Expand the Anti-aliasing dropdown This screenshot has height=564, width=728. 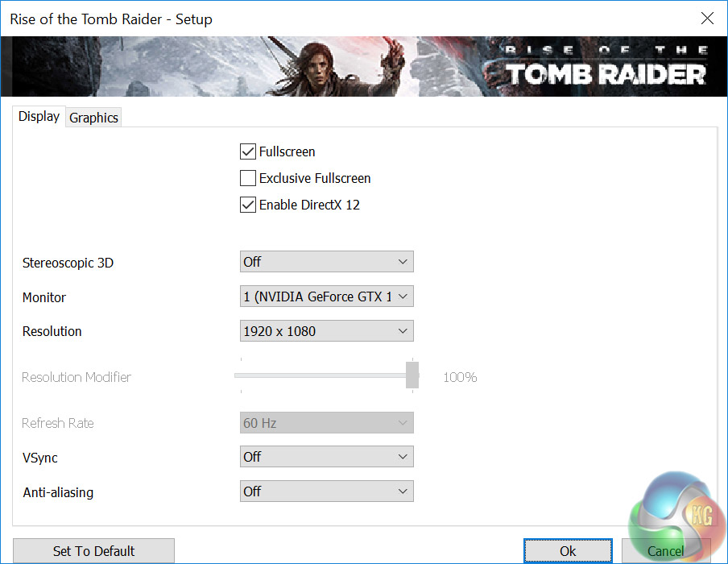click(326, 491)
